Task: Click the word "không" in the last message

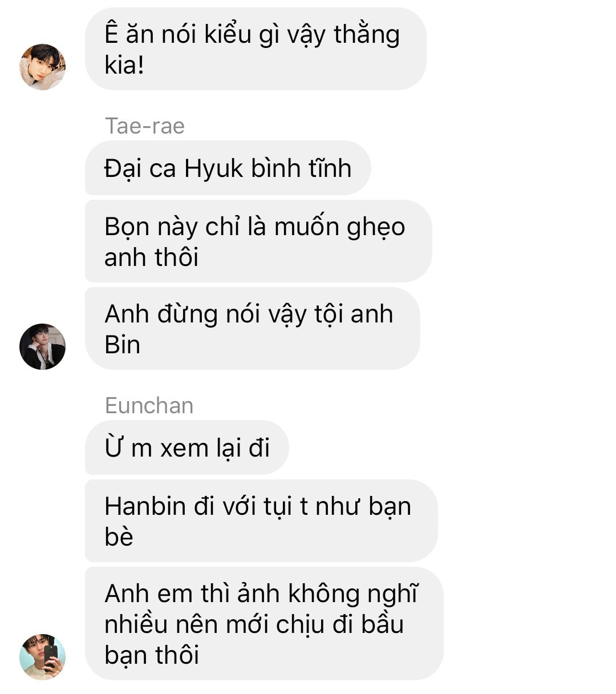Action: tap(323, 595)
